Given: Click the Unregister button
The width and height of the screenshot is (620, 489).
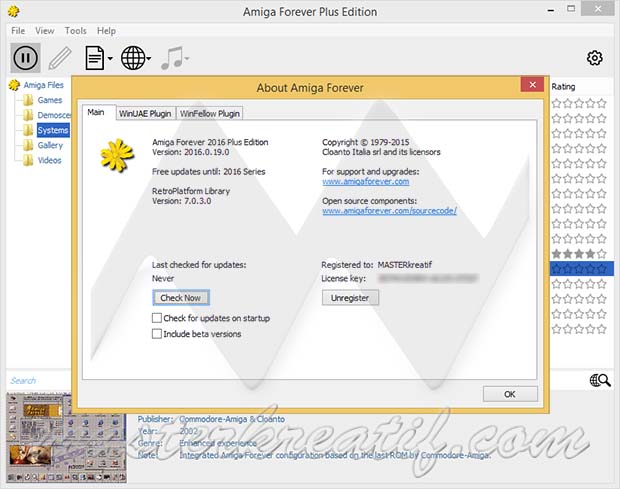Looking at the screenshot, I should point(350,298).
